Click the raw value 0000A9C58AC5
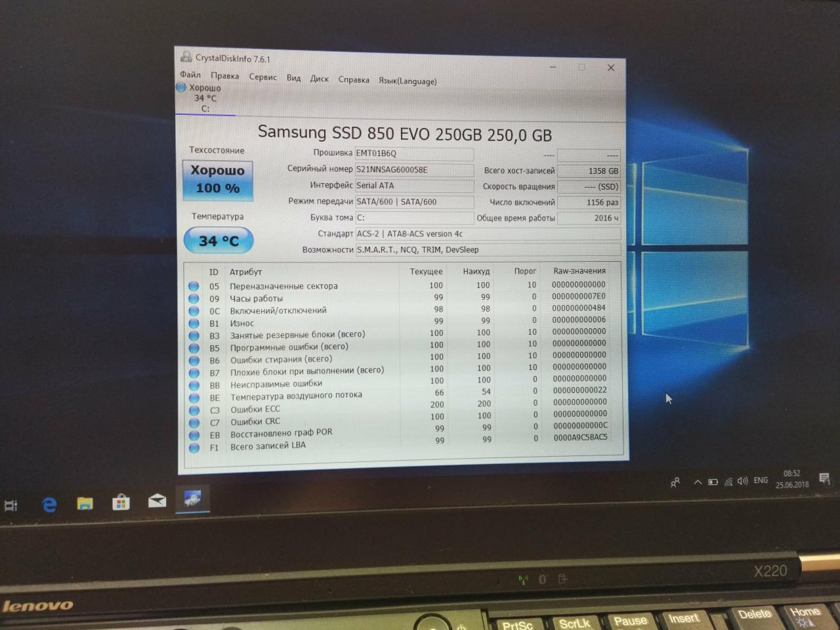Viewport: 840px width, 630px height. (x=580, y=437)
